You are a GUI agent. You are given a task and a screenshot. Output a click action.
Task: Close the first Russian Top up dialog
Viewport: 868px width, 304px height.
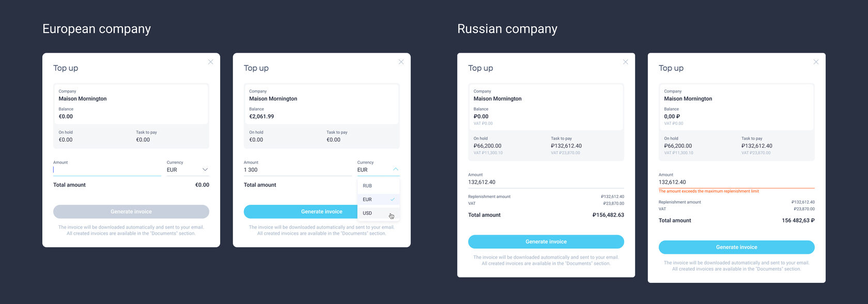pyautogui.click(x=625, y=62)
